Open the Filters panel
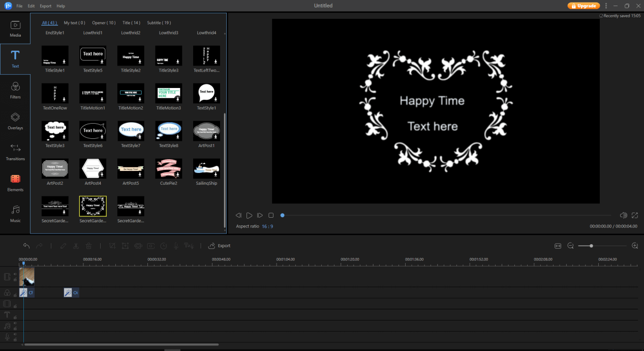 coord(15,90)
